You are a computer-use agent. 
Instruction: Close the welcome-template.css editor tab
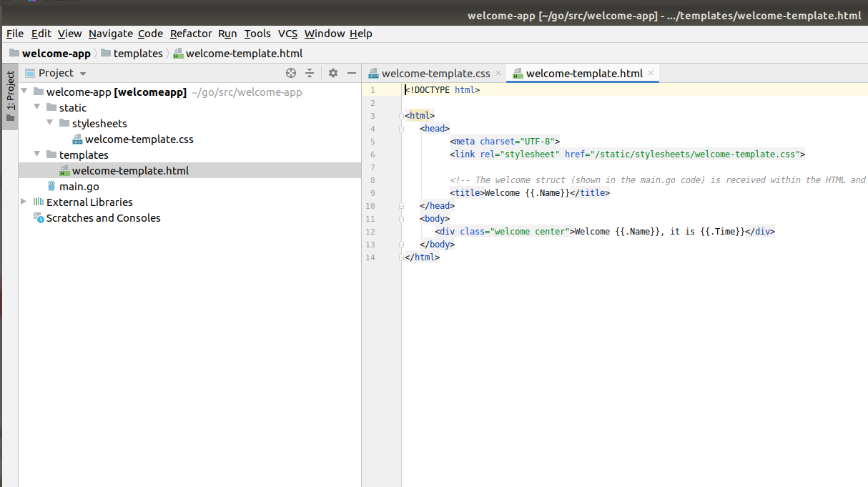click(498, 73)
